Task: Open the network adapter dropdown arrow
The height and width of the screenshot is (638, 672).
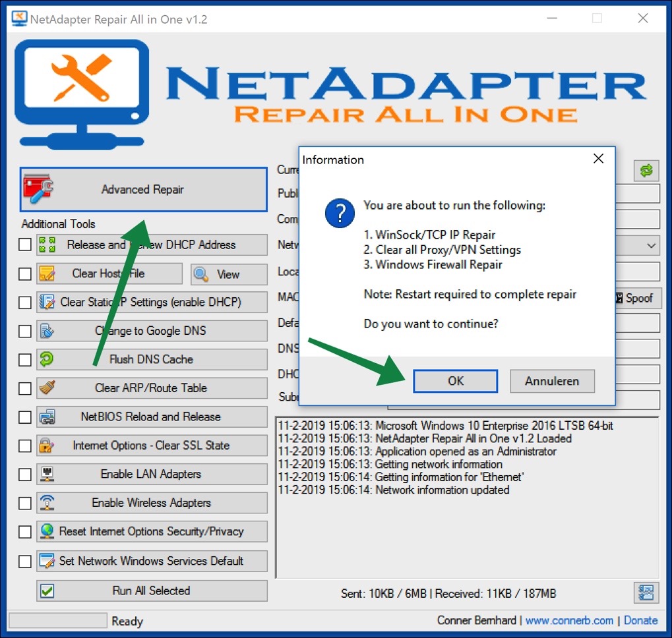Action: point(651,246)
